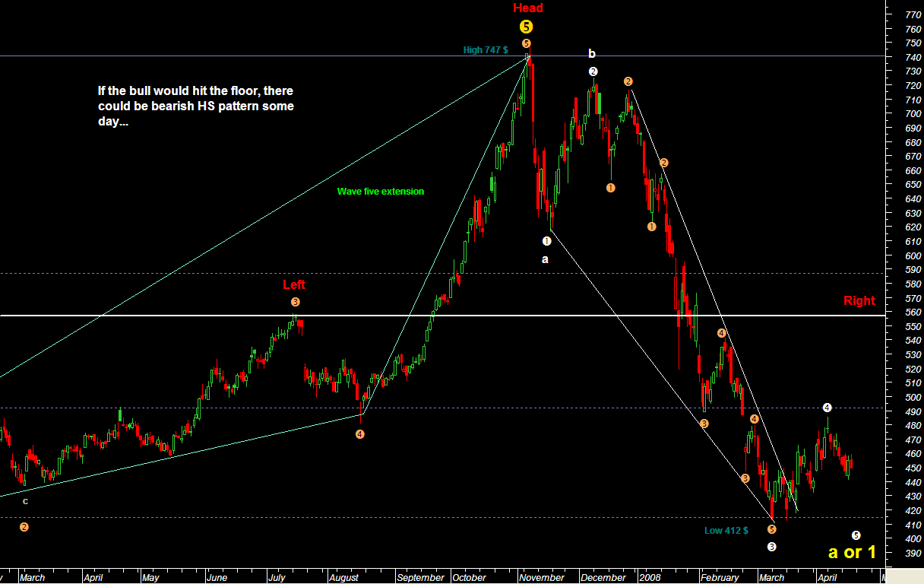The image size is (924, 584).
Task: Select white circled 3 below Low 412 $
Action: click(771, 547)
